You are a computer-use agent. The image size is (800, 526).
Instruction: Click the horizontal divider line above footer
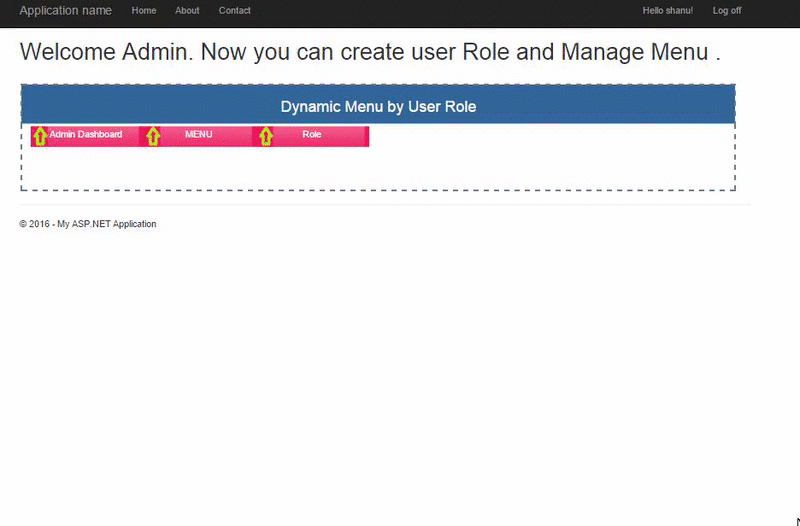pos(385,204)
